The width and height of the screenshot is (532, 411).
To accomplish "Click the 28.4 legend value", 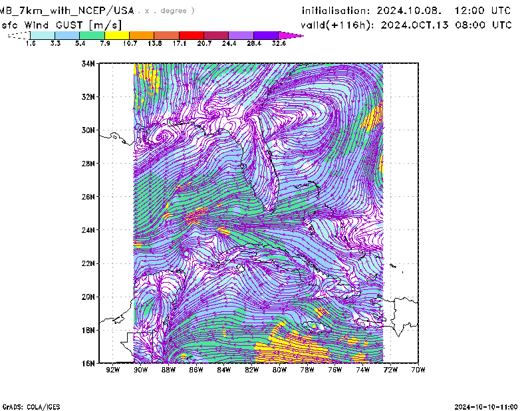I will 254,43.
